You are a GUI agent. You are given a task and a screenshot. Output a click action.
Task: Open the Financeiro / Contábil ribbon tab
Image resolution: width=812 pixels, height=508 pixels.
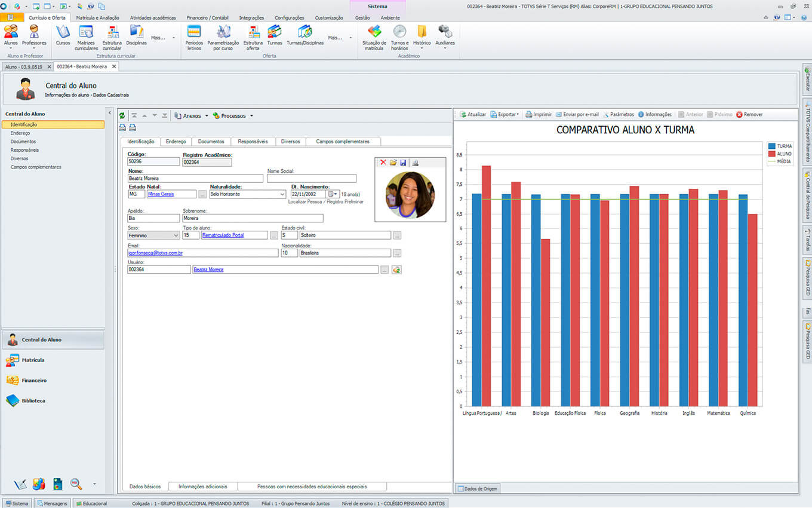pos(207,18)
